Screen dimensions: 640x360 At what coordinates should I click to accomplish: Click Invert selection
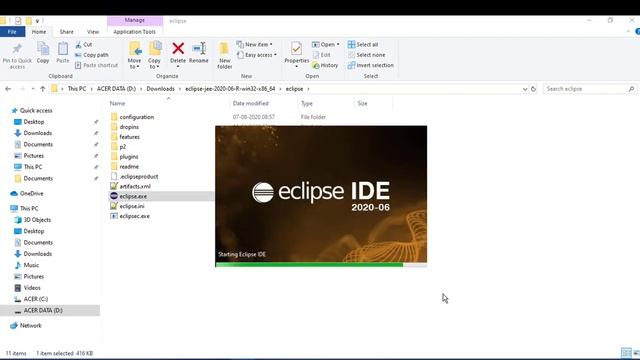(x=371, y=65)
